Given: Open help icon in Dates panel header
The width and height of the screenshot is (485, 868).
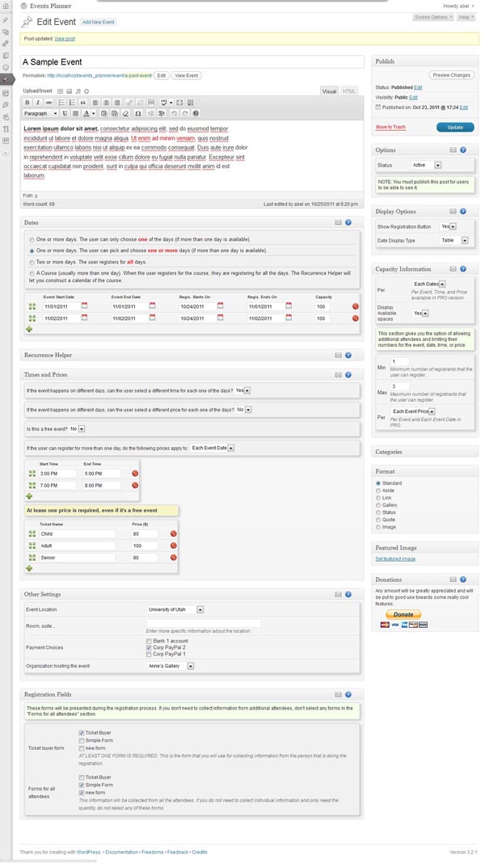Looking at the screenshot, I should (x=348, y=222).
